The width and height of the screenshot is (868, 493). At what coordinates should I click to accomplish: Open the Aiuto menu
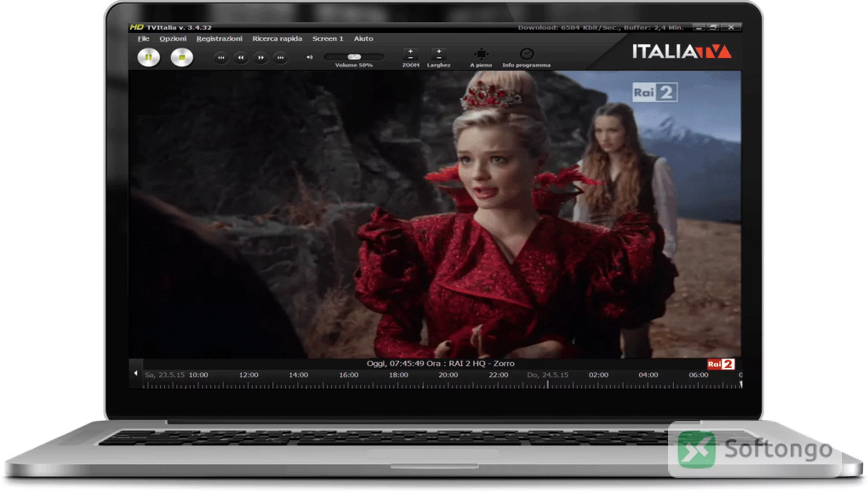click(x=363, y=38)
